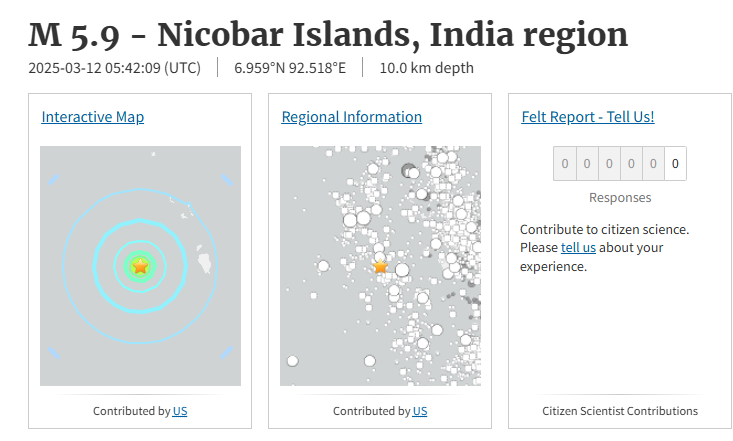This screenshot has width=733, height=441.
Task: Click the US contributor link under Regional Information
Action: [x=420, y=411]
